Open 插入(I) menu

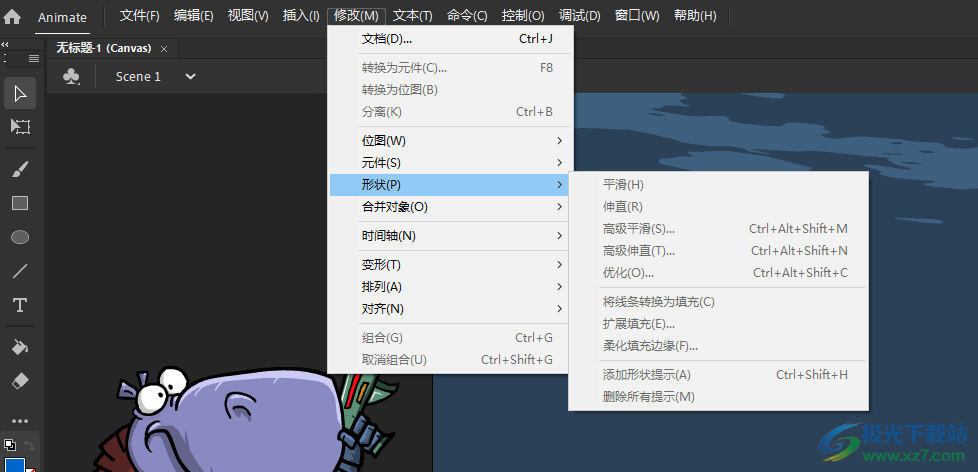click(x=301, y=16)
